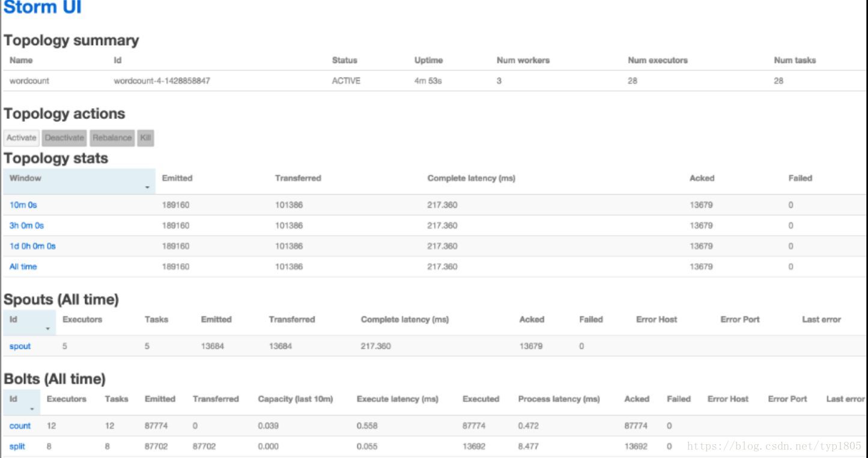Sort topology stats by Window column
The height and width of the screenshot is (458, 868).
point(79,181)
